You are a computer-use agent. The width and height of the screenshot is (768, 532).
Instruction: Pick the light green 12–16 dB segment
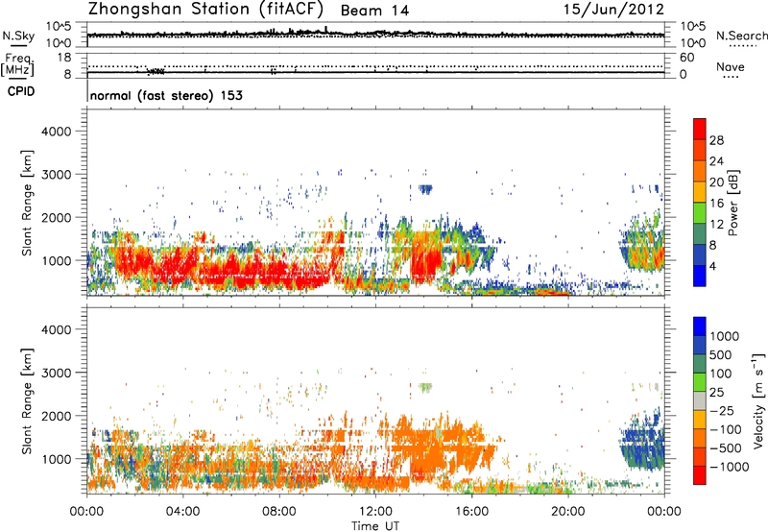[x=700, y=214]
